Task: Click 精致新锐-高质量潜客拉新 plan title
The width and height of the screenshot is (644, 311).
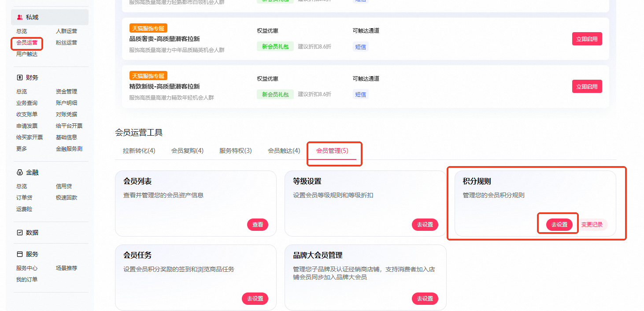Action: 164,86
